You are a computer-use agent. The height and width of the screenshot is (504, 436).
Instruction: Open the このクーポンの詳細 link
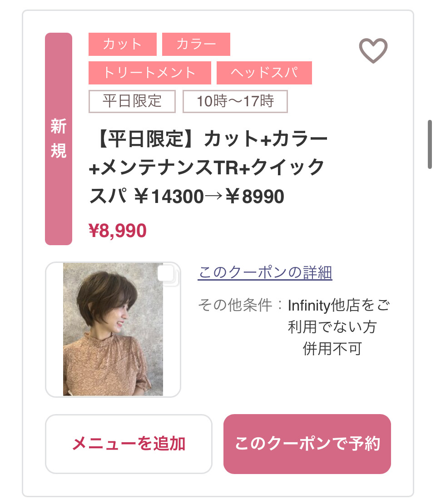click(x=265, y=272)
